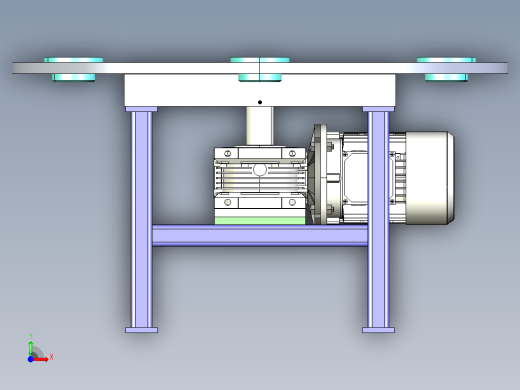The image size is (520, 390).
Task: Select the electric motor fan cover
Action: click(x=430, y=177)
